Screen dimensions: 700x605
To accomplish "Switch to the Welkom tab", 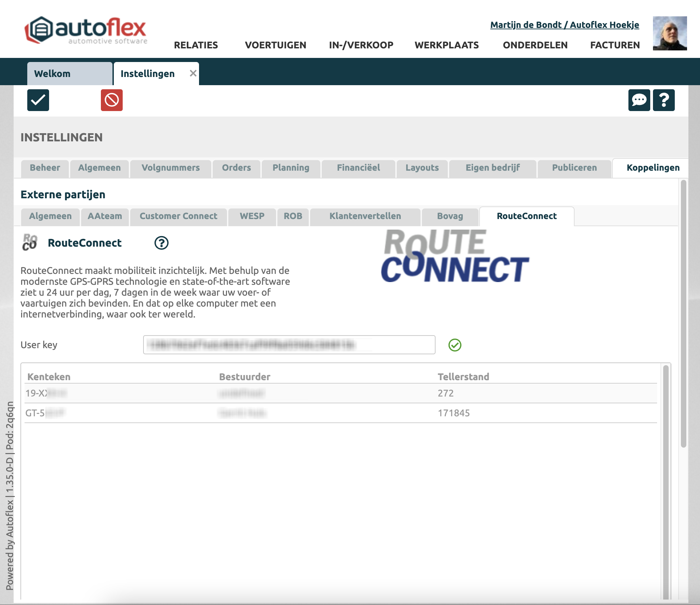I will tap(52, 74).
